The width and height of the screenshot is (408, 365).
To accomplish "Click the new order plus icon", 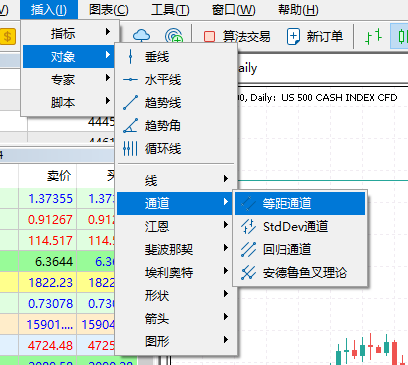I will [x=293, y=36].
